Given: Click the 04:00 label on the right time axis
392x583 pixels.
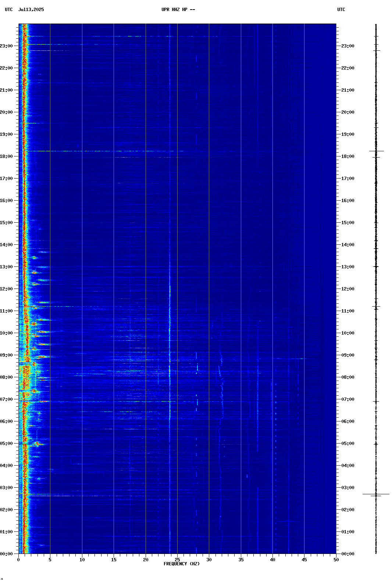Looking at the screenshot, I should [348, 466].
